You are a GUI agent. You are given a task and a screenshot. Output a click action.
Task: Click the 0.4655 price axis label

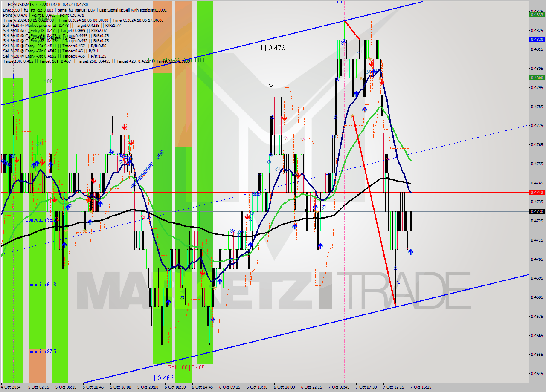coord(536,355)
